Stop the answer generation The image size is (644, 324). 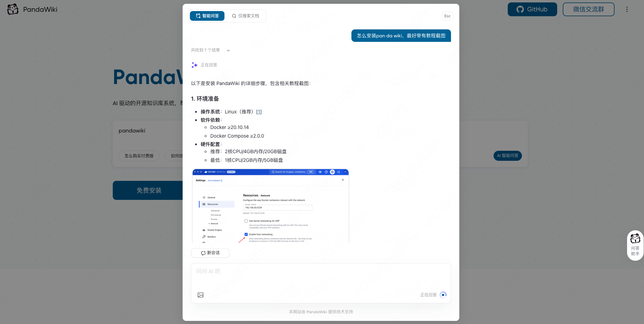click(x=443, y=295)
